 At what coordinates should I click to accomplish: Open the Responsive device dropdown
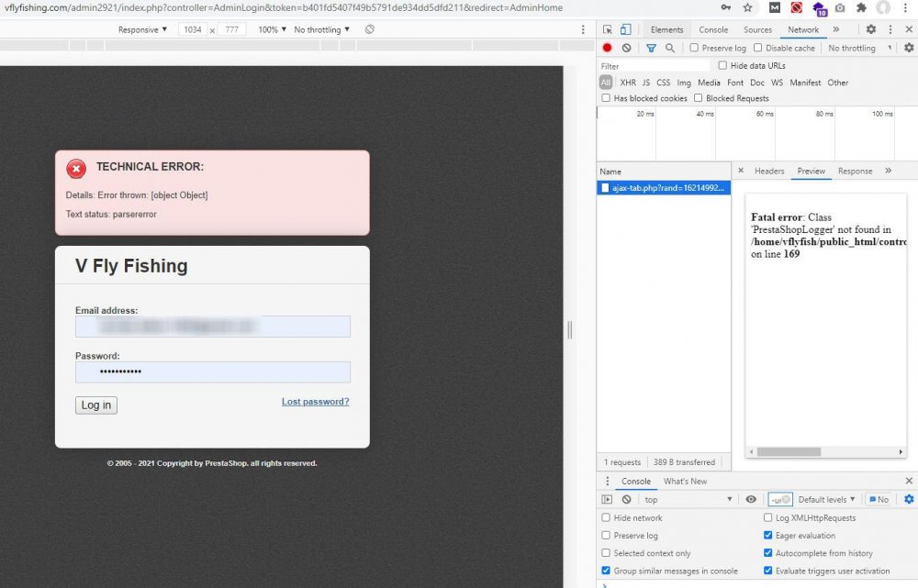coord(142,29)
